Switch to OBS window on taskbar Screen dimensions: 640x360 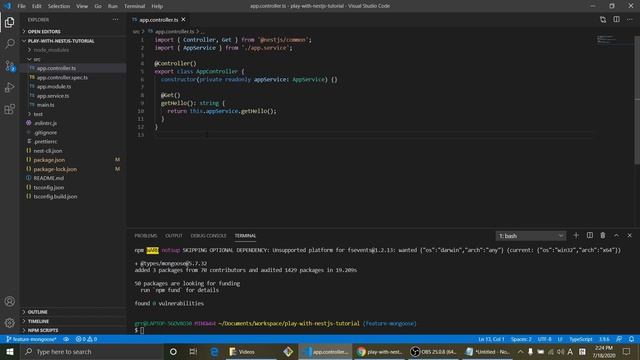point(434,351)
